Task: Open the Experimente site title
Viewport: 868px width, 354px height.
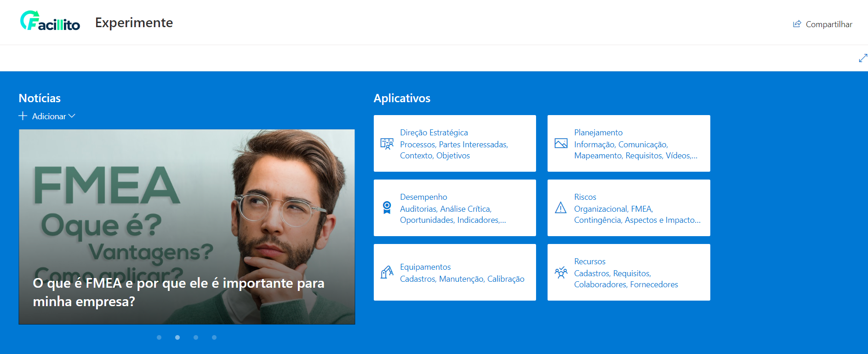Action: 134,23
